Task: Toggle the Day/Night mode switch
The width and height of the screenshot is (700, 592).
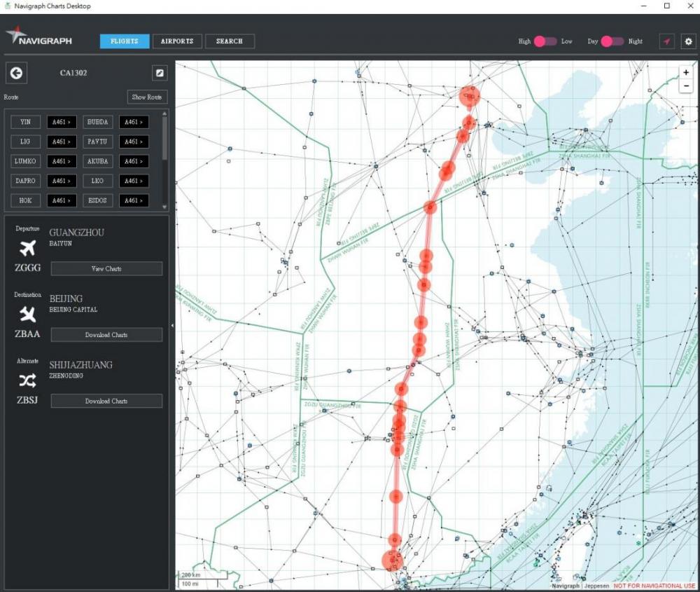Action: [612, 41]
